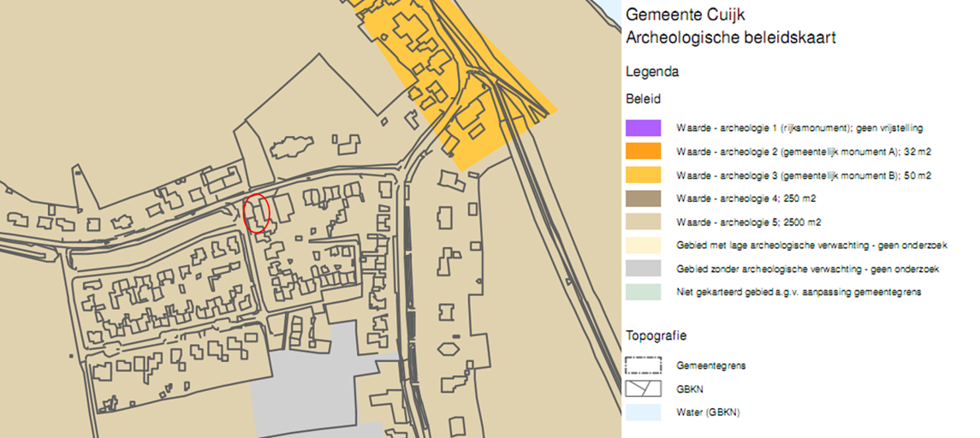Image resolution: width=980 pixels, height=438 pixels.
Task: Click the purple Waarde archeologie 1 swatch
Action: click(x=643, y=127)
